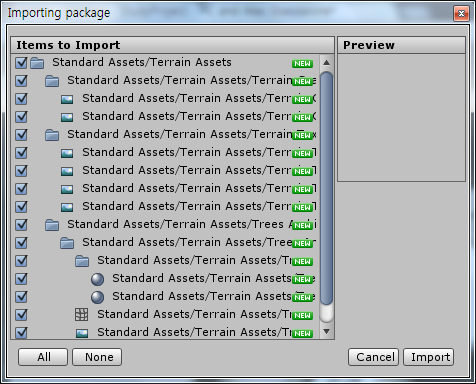476x384 pixels.
Task: Uncheck the checkbox of the Trees A… folder row
Action: (x=21, y=225)
